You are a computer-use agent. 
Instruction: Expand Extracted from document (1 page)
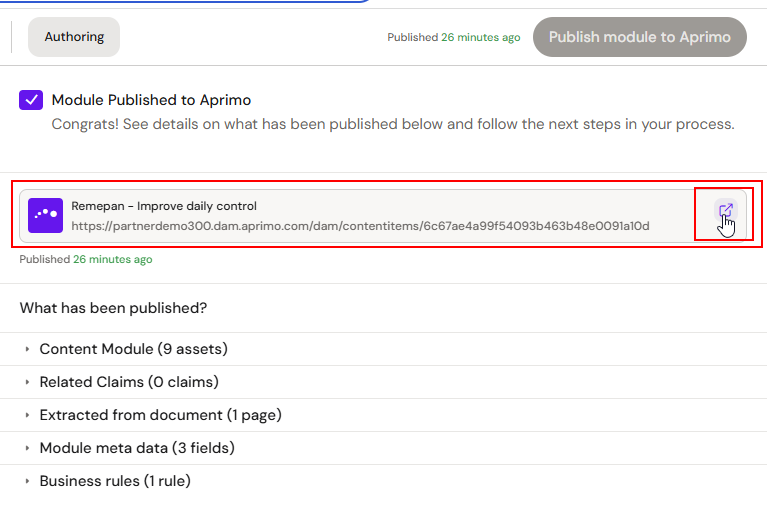160,415
